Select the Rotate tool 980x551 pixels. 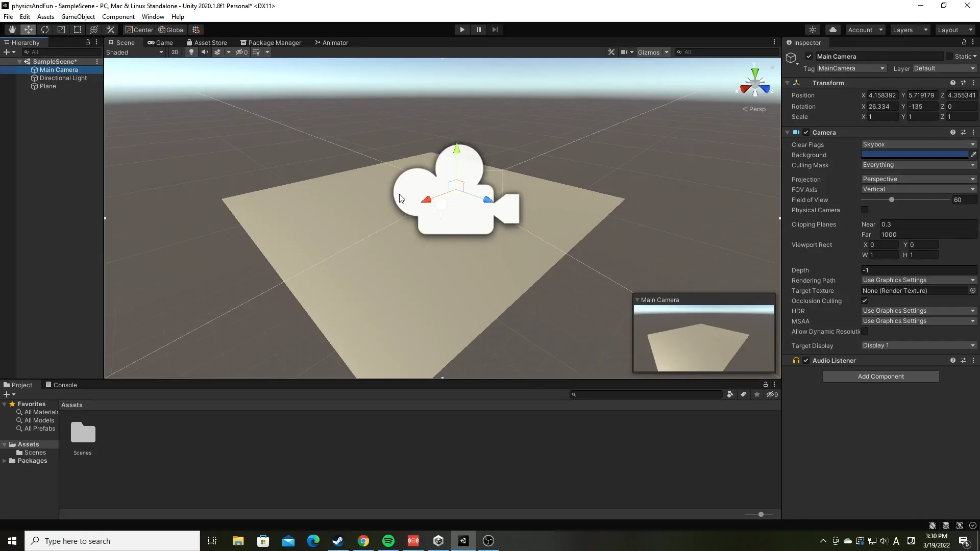pos(45,29)
